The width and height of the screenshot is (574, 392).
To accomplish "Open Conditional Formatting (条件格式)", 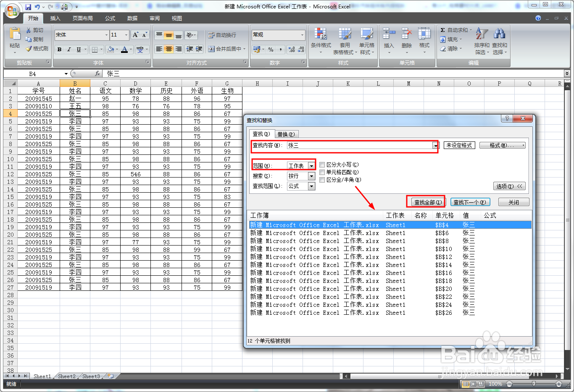I will 321,41.
